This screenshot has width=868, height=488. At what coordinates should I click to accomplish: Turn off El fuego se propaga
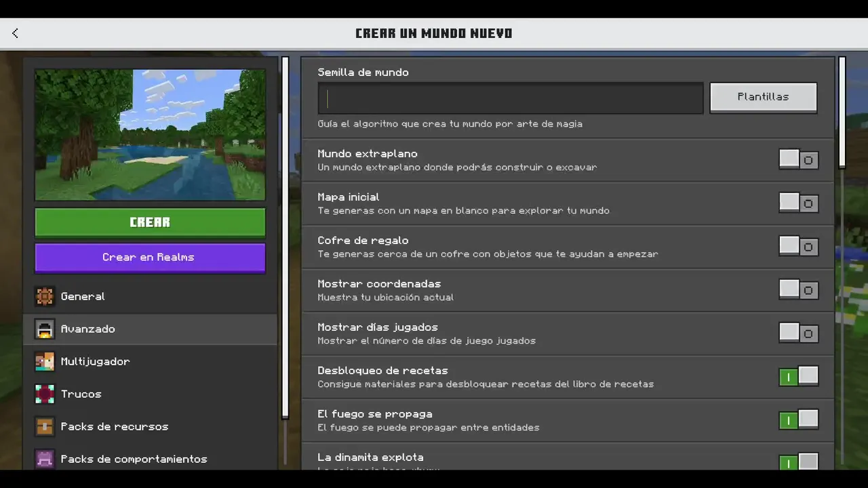[798, 420]
